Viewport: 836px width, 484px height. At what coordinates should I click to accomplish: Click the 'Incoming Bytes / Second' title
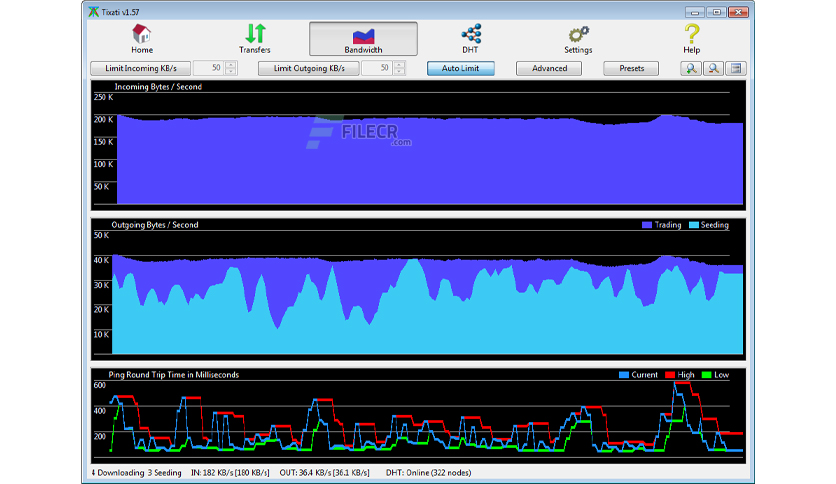(x=158, y=86)
